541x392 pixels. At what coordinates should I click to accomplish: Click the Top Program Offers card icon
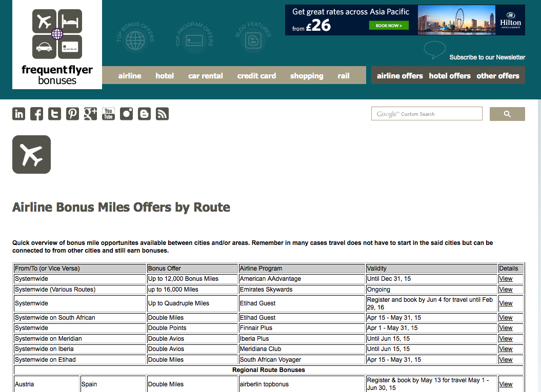[x=194, y=37]
